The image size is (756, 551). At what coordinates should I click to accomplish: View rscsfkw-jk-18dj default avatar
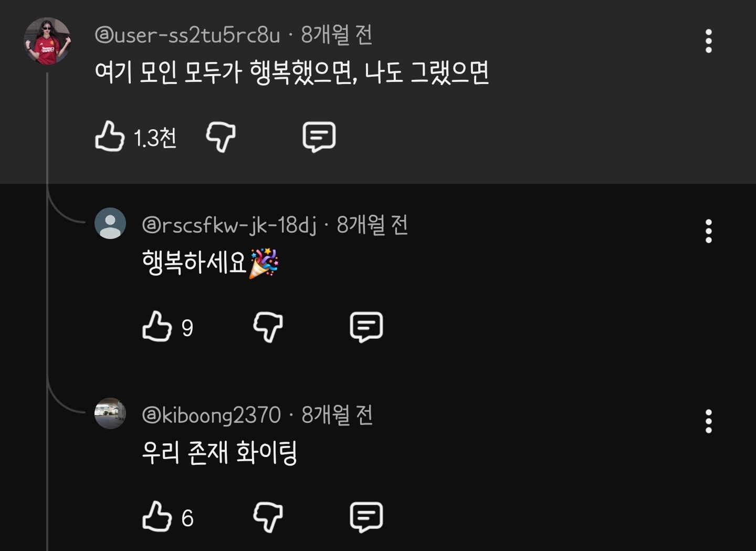tap(110, 223)
